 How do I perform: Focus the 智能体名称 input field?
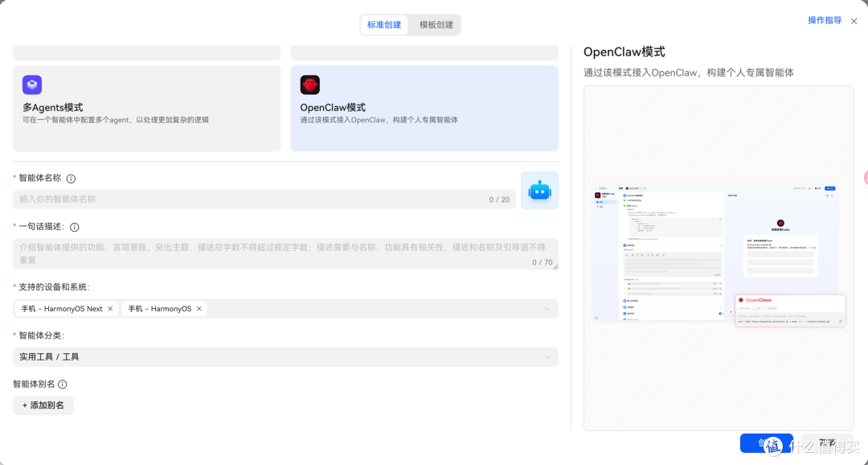[x=264, y=200]
